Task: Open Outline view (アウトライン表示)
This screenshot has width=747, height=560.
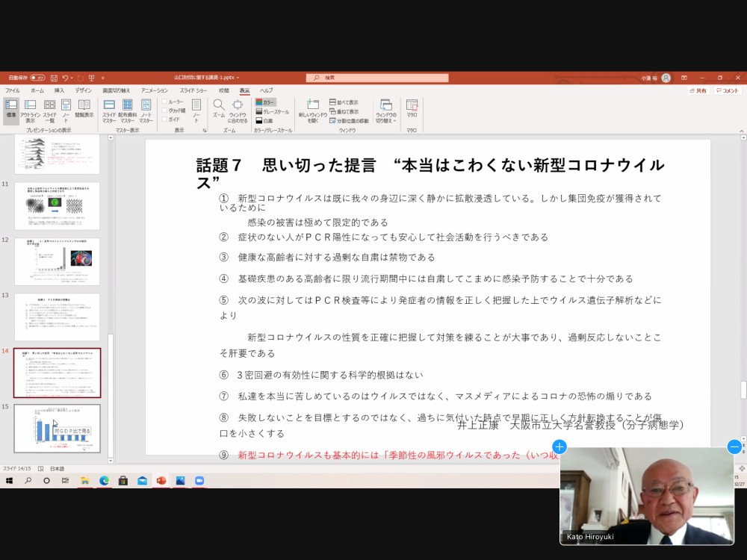Action: [x=31, y=111]
